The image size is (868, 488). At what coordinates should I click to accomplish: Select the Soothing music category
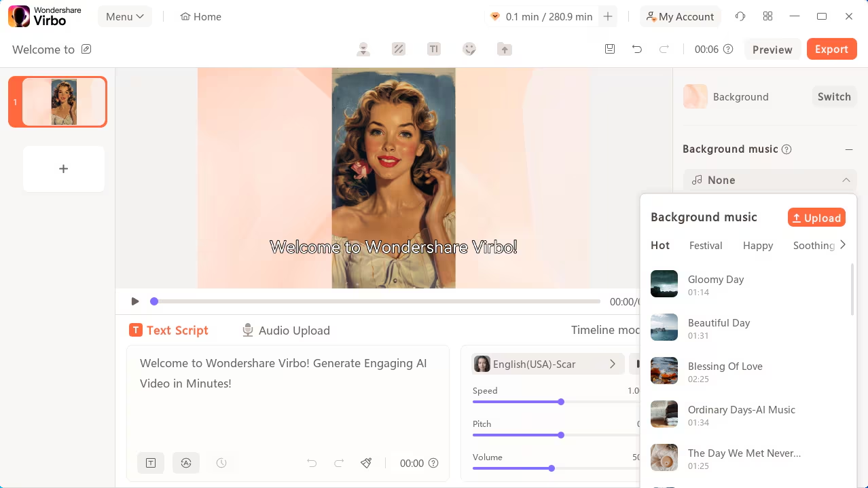point(814,246)
